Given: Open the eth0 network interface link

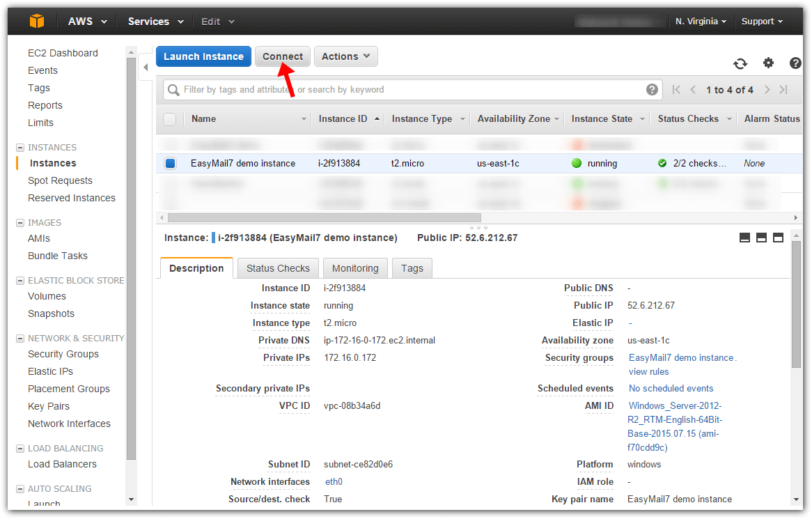Looking at the screenshot, I should tap(334, 481).
